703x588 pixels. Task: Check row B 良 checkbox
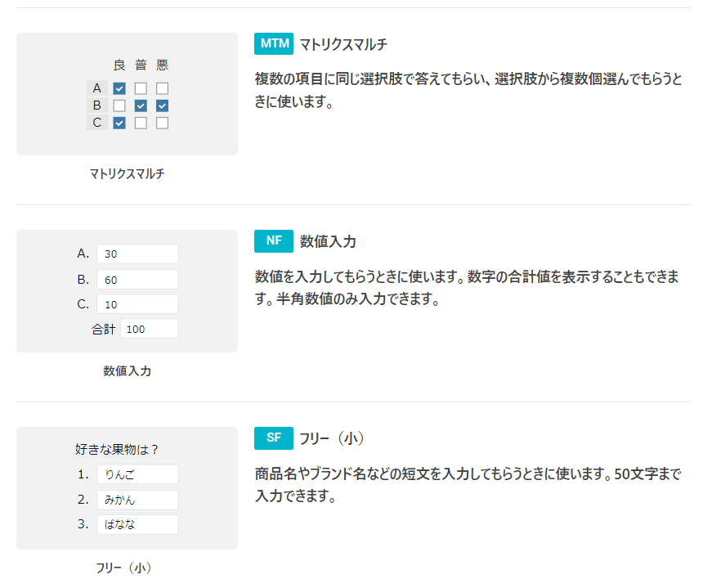point(119,105)
